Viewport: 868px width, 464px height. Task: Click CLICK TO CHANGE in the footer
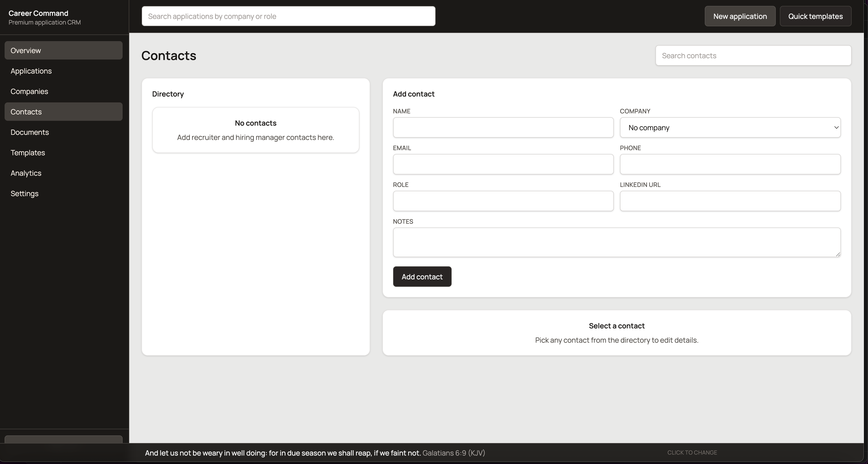click(x=692, y=452)
